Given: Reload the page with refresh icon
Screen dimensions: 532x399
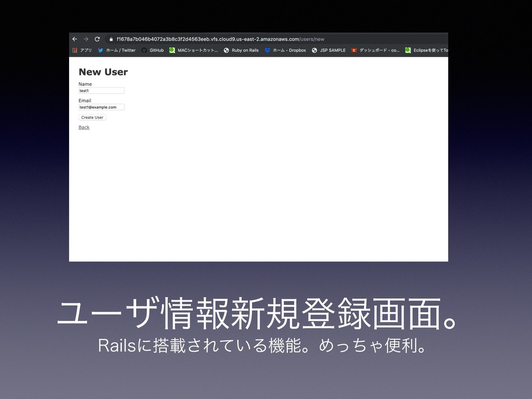Looking at the screenshot, I should pos(97,39).
